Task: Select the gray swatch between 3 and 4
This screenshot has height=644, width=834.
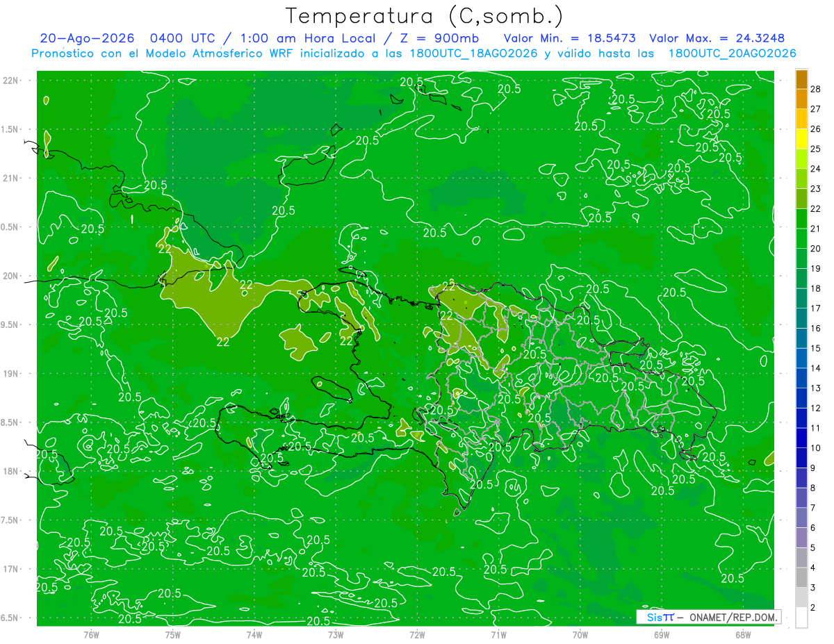Action: point(801,577)
